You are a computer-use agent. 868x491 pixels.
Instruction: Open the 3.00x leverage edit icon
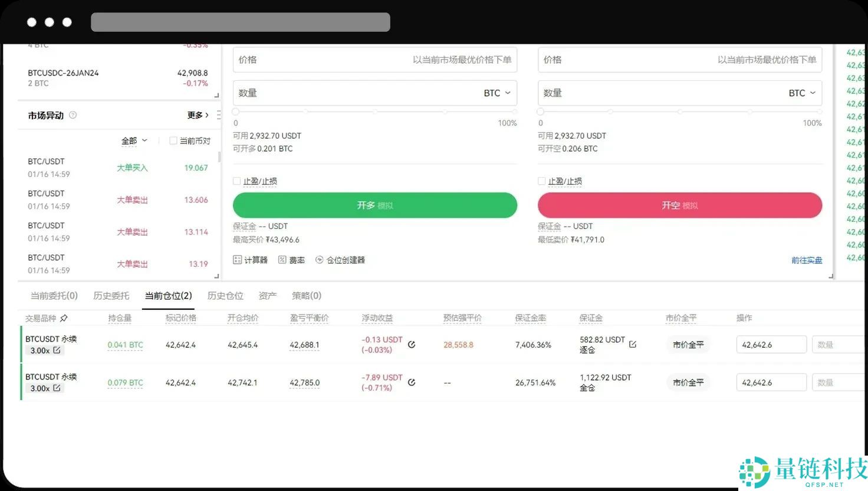click(x=57, y=350)
